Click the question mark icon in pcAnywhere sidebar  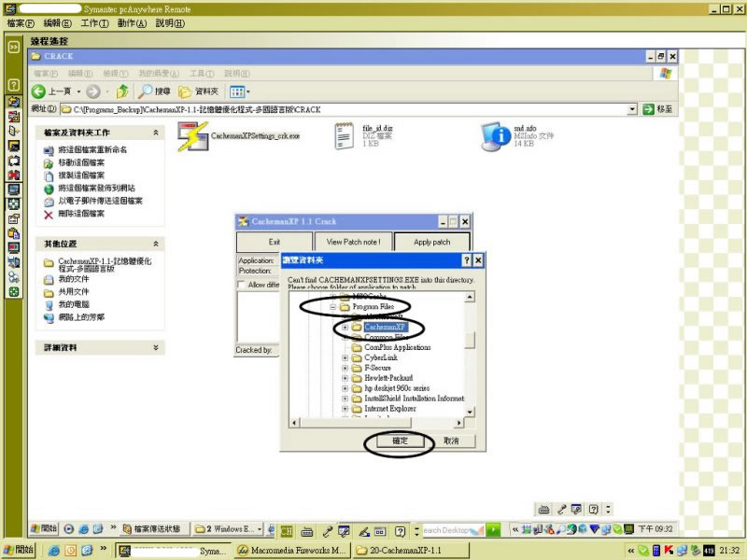[x=14, y=85]
